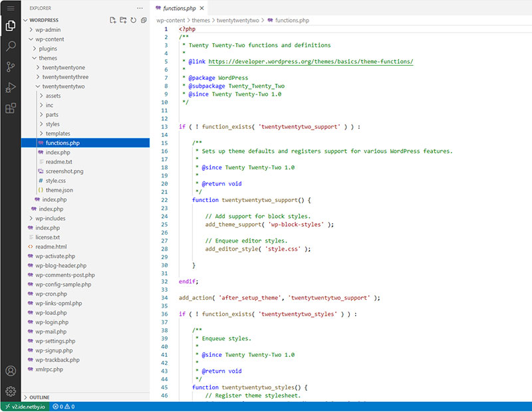The width and height of the screenshot is (532, 412).
Task: Open the Extensions view
Action: (x=11, y=108)
